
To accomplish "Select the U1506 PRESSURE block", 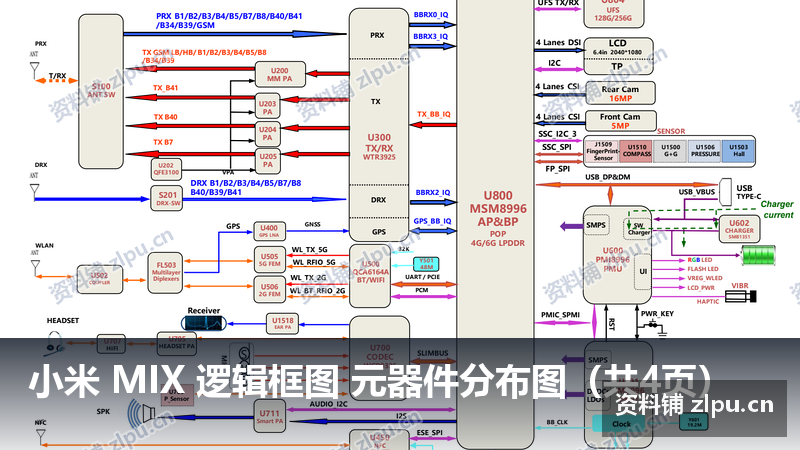I will pyautogui.click(x=705, y=152).
